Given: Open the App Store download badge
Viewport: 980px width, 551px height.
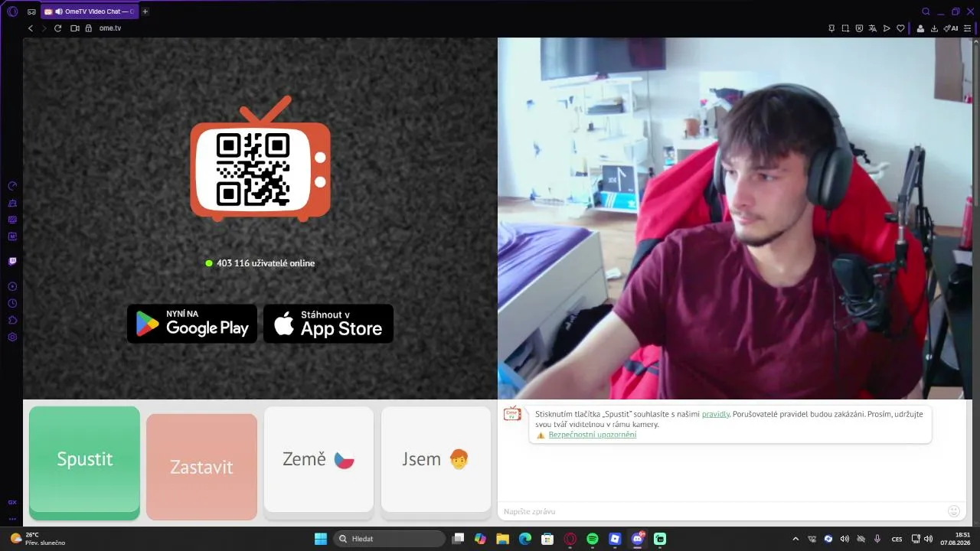Looking at the screenshot, I should [328, 324].
